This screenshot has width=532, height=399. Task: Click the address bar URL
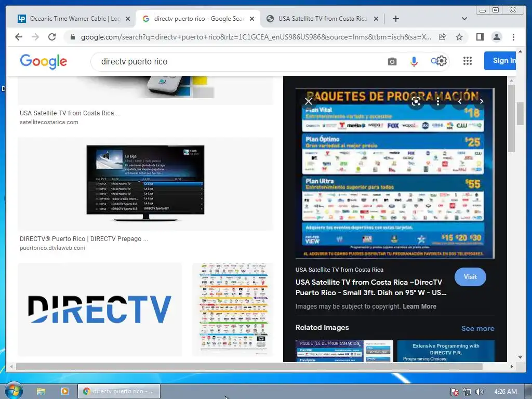pos(256,37)
